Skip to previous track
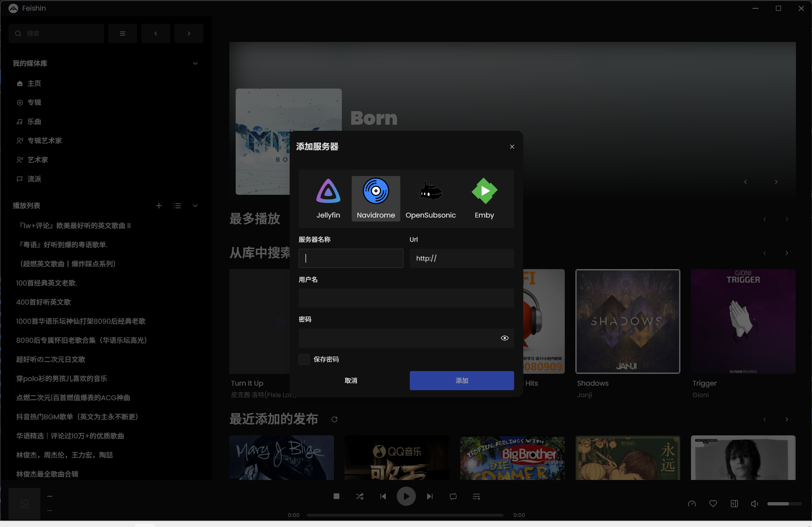This screenshot has width=812, height=527. (383, 496)
